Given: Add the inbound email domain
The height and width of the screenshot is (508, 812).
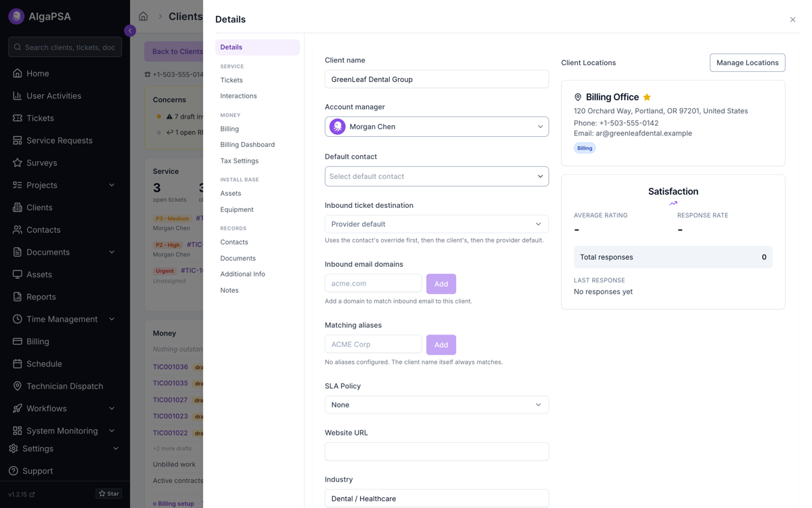Looking at the screenshot, I should 441,284.
